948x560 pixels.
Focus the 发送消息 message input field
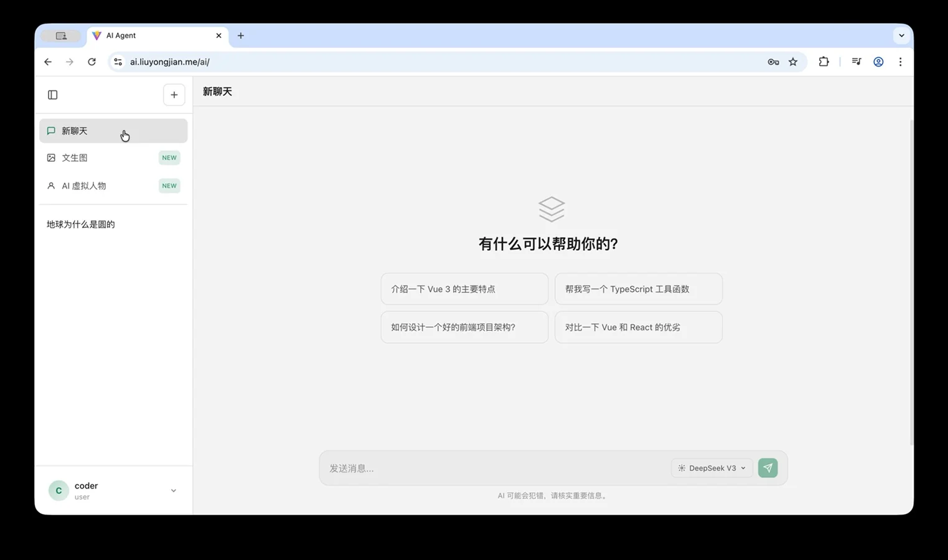[x=495, y=468]
